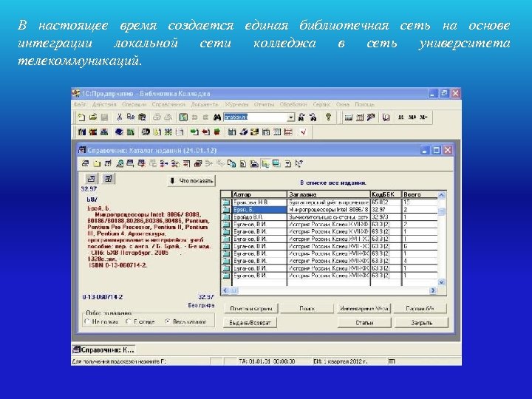Open the Отчеты menu
This screenshot has width=532, height=399.
click(264, 104)
